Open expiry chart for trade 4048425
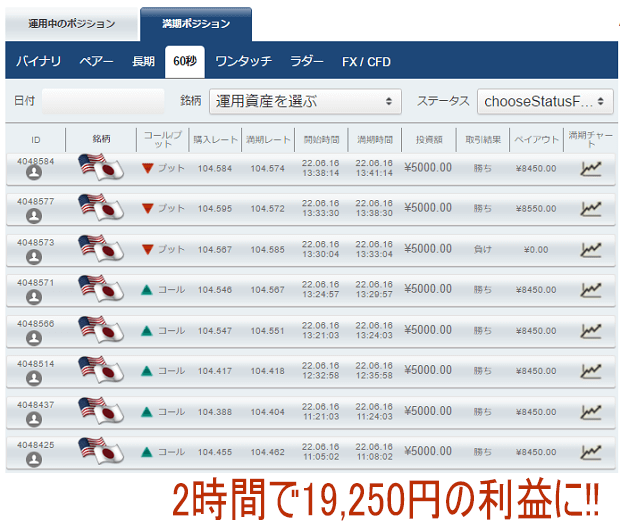 point(591,452)
